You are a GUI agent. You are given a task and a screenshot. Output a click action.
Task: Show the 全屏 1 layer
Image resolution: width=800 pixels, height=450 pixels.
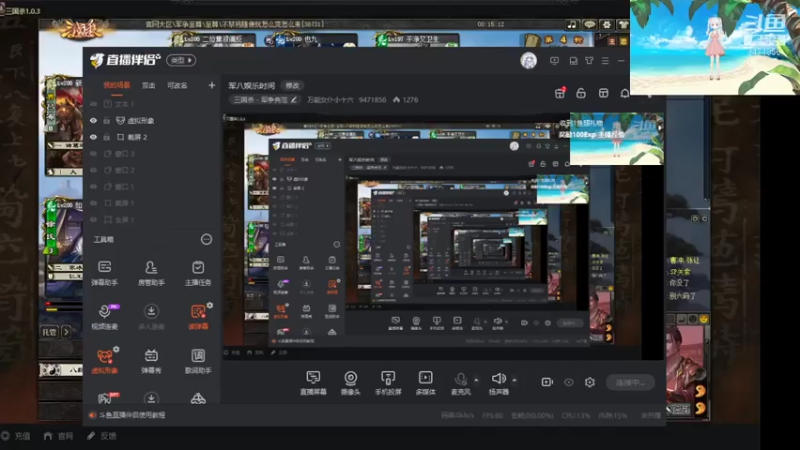(x=93, y=220)
